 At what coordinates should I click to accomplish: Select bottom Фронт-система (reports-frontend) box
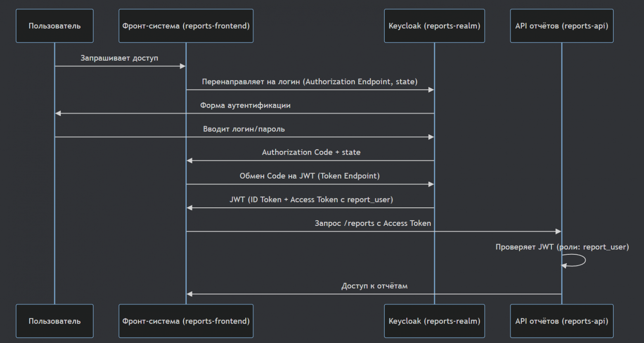(186, 321)
